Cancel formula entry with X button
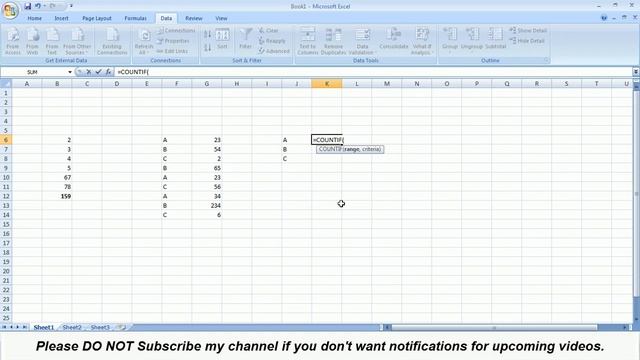This screenshot has width=640, height=360. tap(89, 72)
